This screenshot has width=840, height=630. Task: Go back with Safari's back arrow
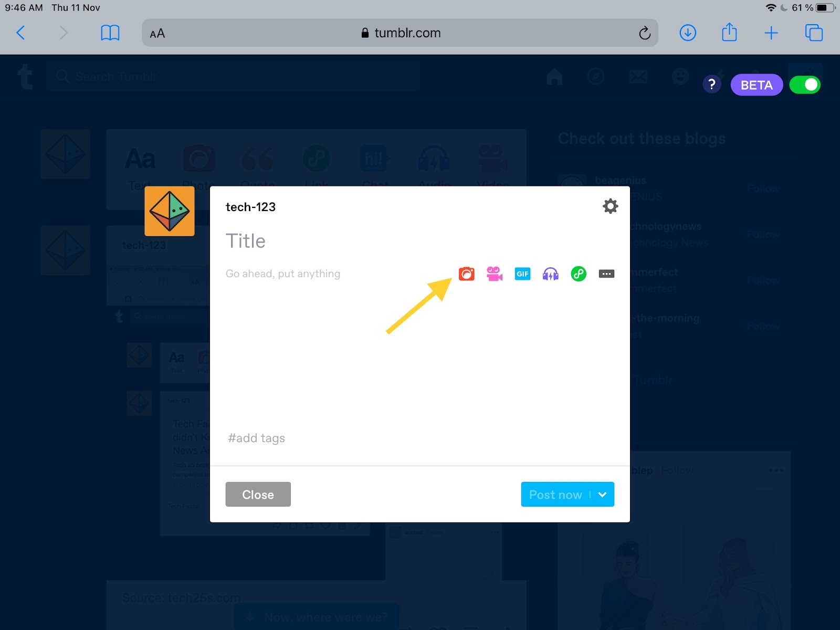pyautogui.click(x=21, y=33)
